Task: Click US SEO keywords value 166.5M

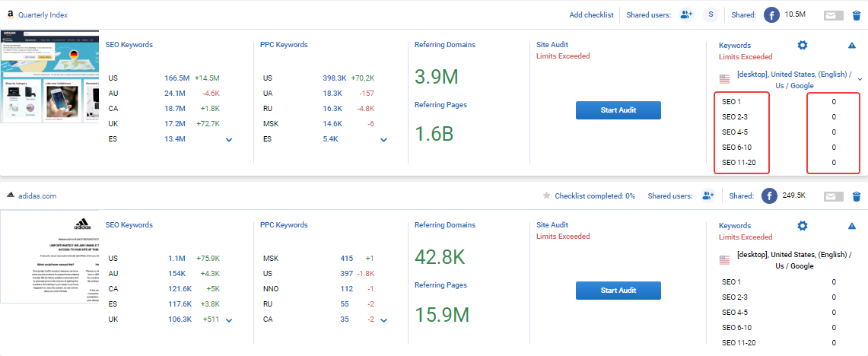Action: (177, 78)
